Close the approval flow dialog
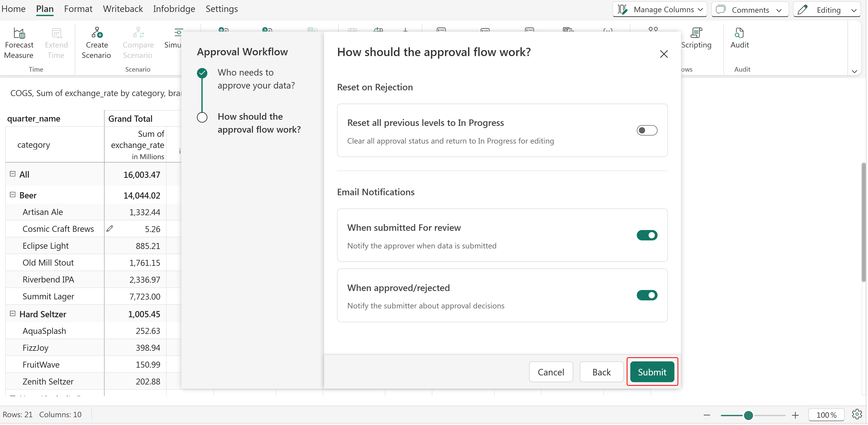This screenshot has height=425, width=868. pyautogui.click(x=664, y=54)
